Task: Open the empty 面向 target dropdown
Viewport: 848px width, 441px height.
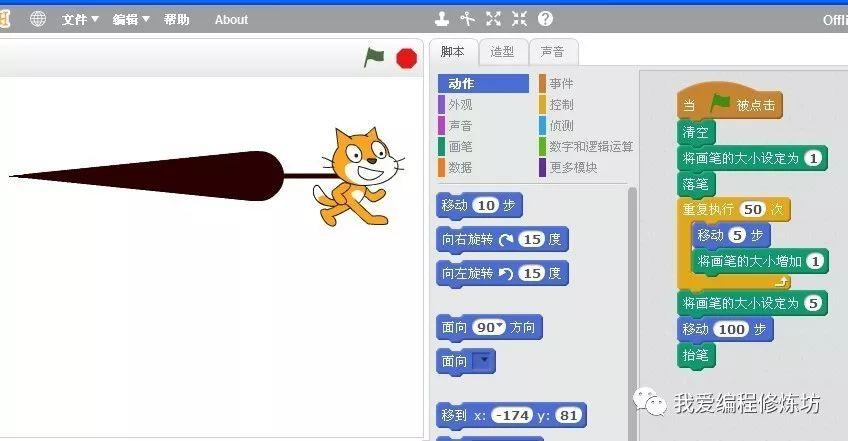Action: 483,360
